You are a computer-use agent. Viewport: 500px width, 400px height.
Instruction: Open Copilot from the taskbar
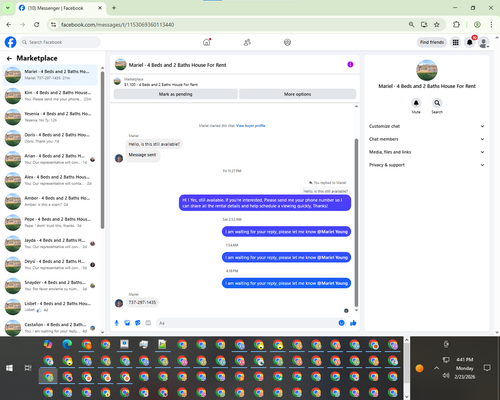click(48, 344)
